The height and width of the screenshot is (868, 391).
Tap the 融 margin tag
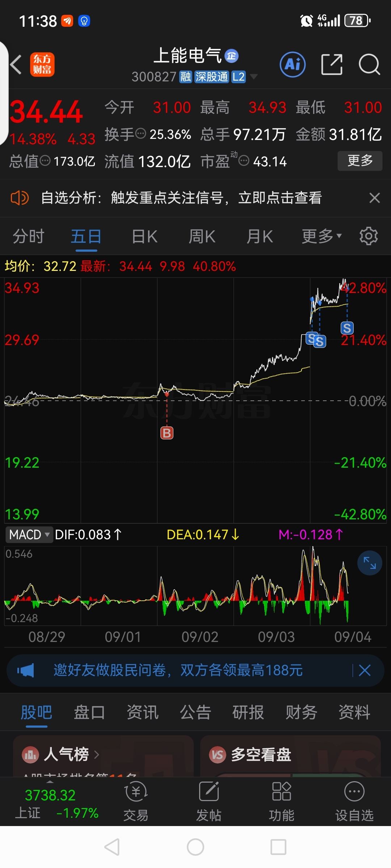(x=186, y=77)
